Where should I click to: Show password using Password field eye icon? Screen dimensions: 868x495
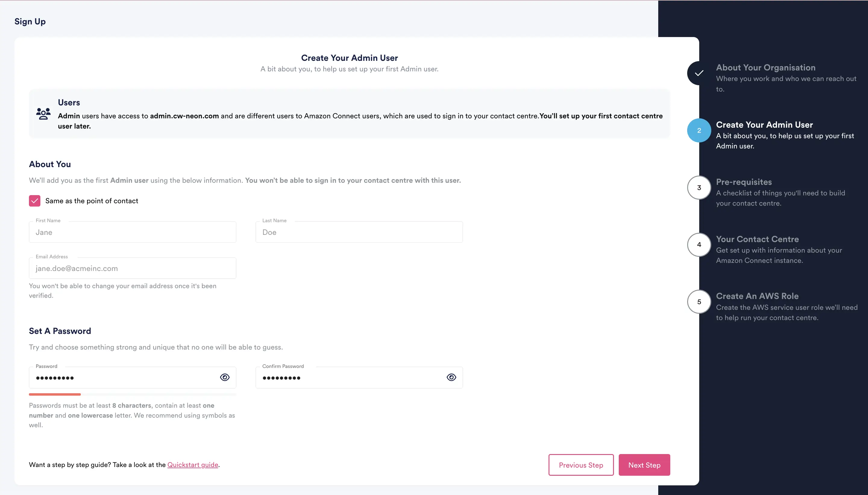click(225, 377)
